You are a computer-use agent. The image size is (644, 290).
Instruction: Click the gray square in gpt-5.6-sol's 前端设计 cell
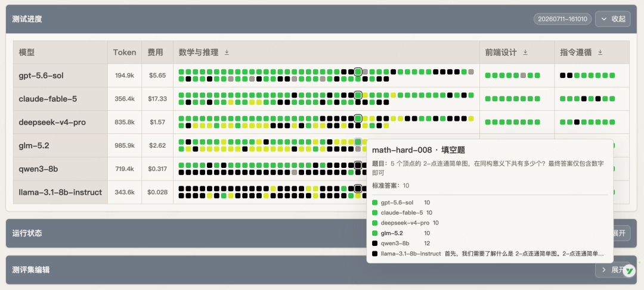tap(523, 76)
